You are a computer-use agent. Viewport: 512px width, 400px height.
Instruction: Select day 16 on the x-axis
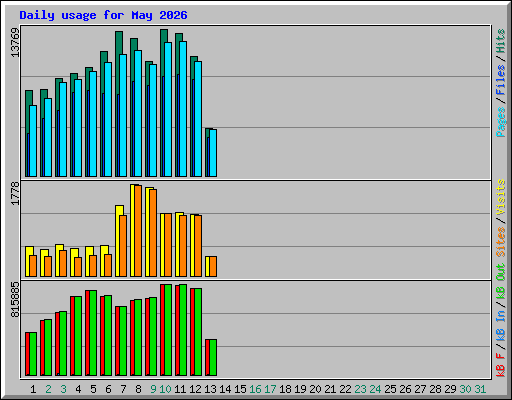point(255,389)
